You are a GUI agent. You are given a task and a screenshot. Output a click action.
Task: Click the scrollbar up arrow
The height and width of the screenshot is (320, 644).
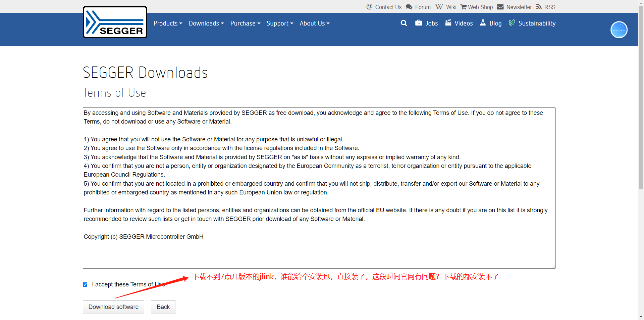641,3
